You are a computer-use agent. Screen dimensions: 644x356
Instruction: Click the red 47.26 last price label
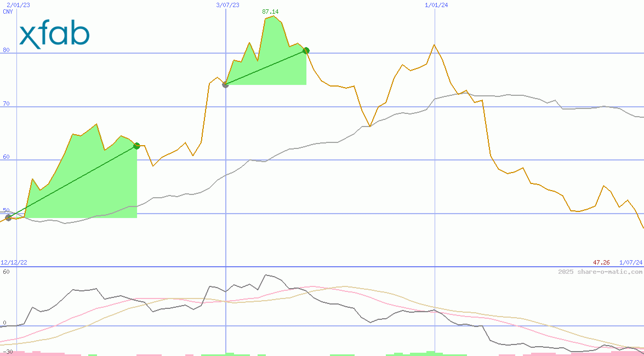click(x=601, y=263)
